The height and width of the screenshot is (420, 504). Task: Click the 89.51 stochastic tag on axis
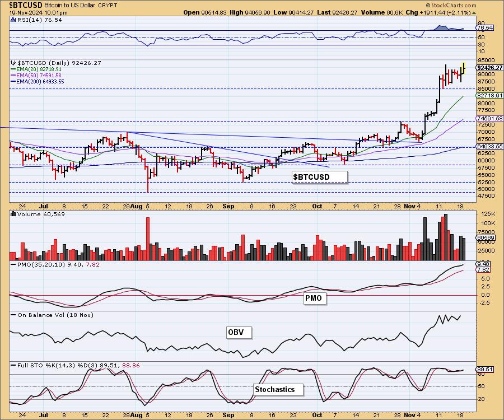[x=485, y=370]
